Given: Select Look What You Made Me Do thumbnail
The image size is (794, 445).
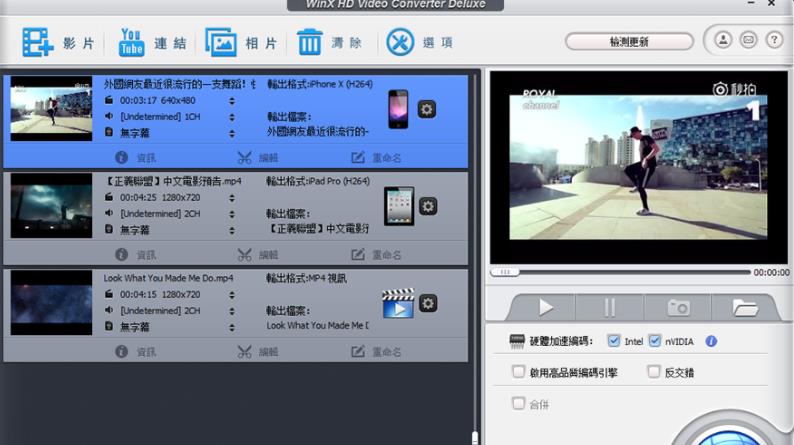Looking at the screenshot, I should tap(52, 302).
